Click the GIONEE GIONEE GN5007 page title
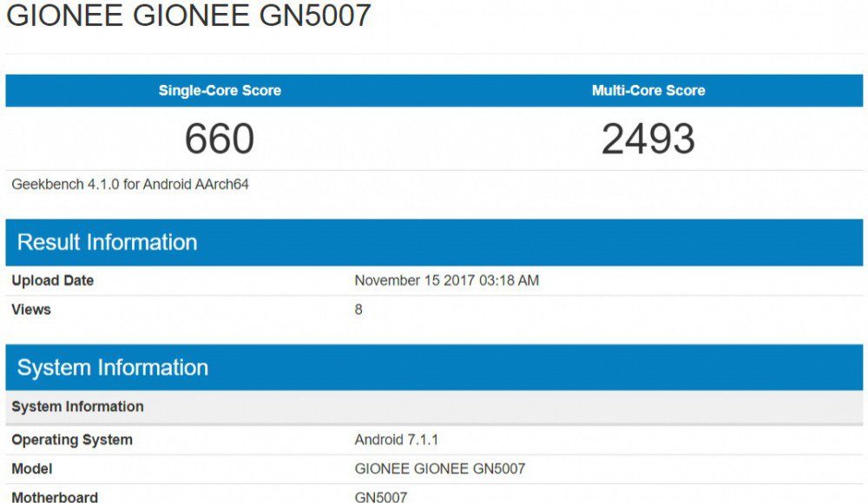This screenshot has height=503, width=868. tap(188, 15)
